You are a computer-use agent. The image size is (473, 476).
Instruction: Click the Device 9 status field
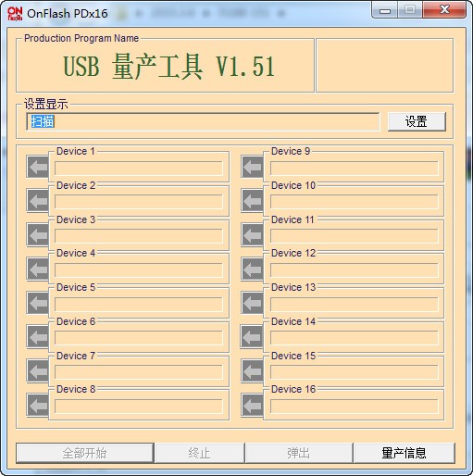355,169
